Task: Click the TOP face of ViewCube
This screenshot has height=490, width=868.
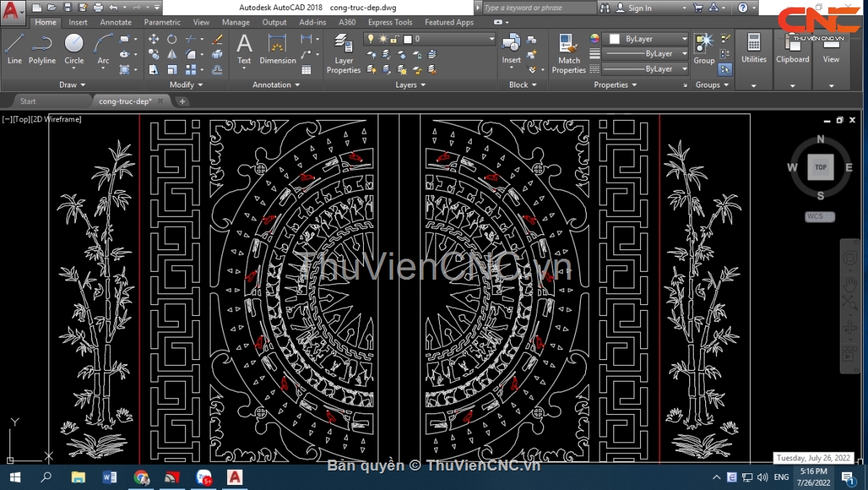Action: point(820,167)
